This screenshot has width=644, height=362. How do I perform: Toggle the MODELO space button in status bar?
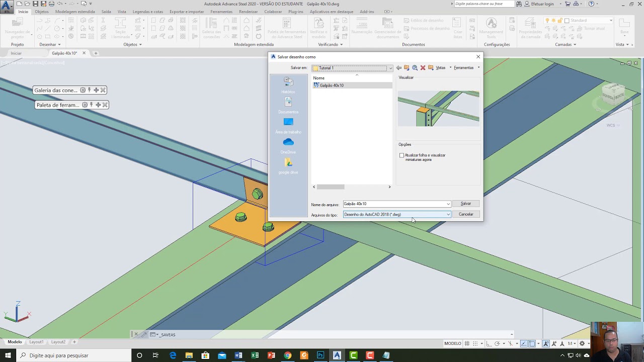pos(453,343)
